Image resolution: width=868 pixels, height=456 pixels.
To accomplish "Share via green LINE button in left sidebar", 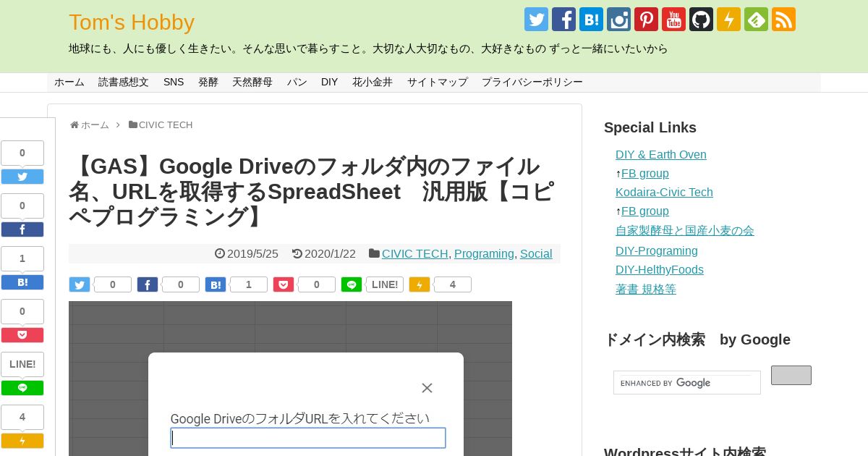I will pyautogui.click(x=22, y=388).
